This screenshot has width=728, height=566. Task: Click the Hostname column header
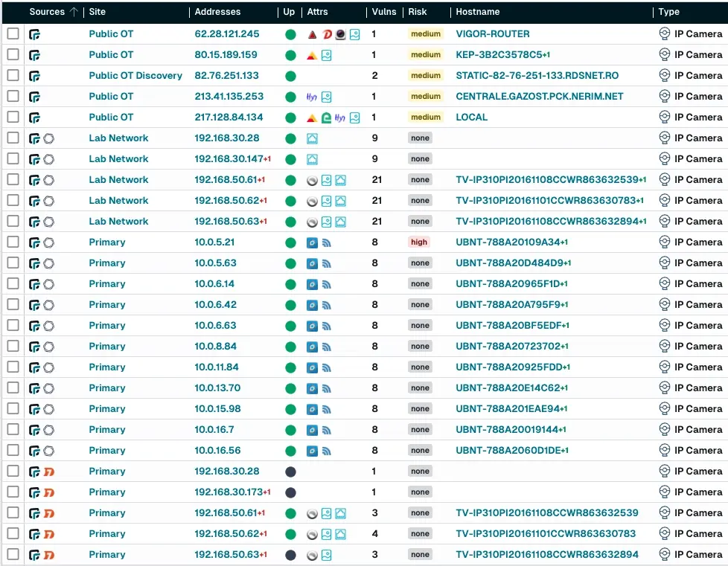click(477, 12)
